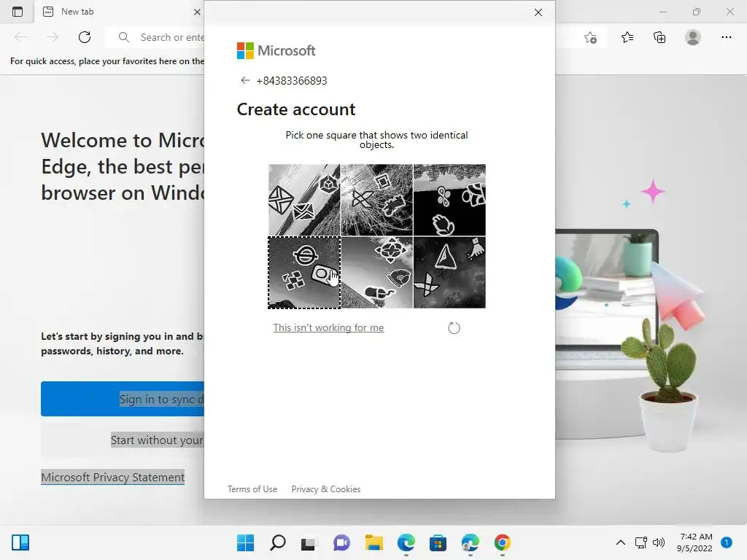This screenshot has height=560, width=747.
Task: Select the top-right puzzle square with hand
Action: [x=449, y=200]
